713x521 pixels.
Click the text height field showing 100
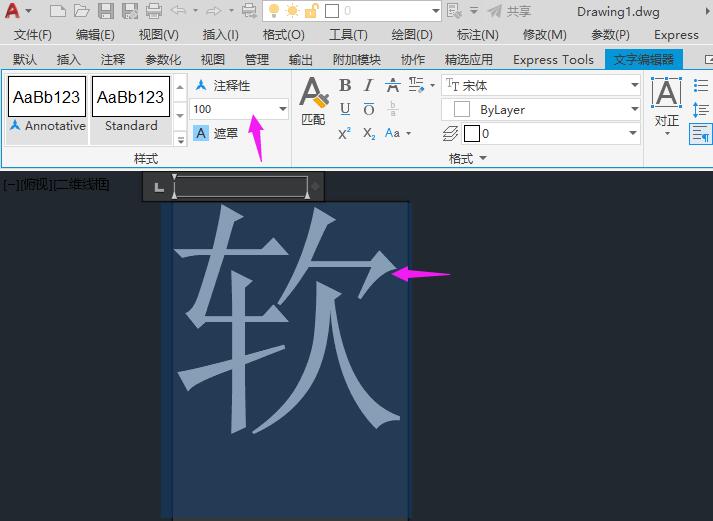[x=232, y=109]
